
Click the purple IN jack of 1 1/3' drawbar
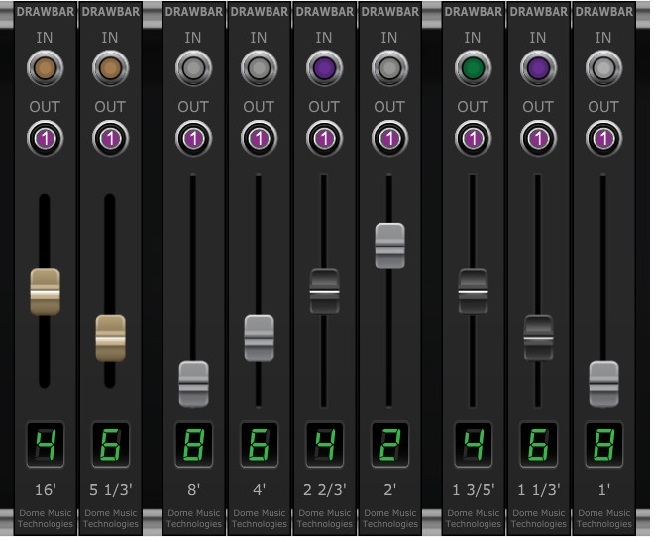[538, 68]
